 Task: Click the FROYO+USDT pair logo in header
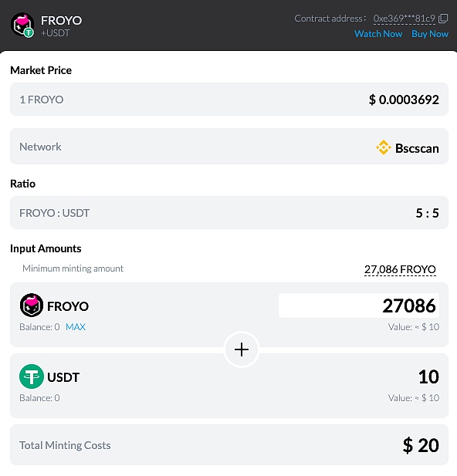click(x=22, y=25)
